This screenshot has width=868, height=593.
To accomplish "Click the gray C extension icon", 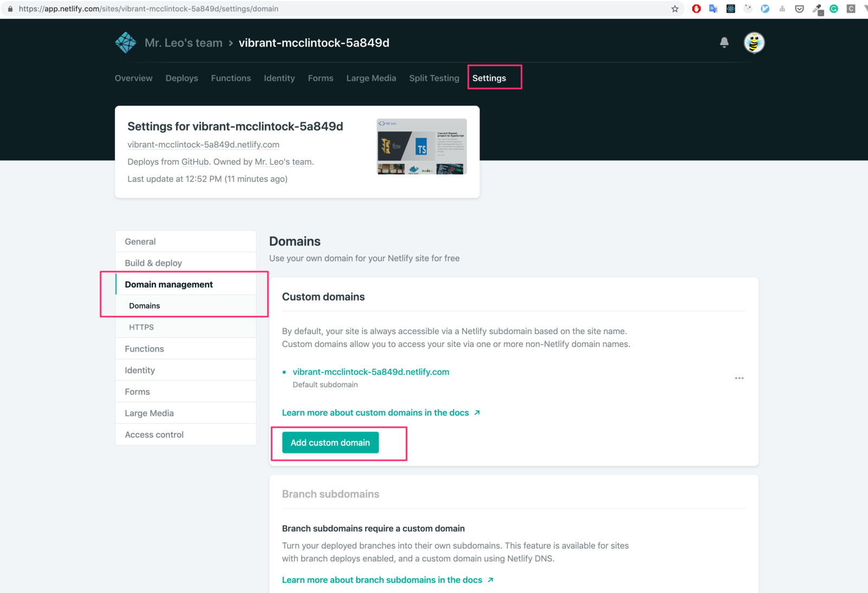I will [x=851, y=9].
